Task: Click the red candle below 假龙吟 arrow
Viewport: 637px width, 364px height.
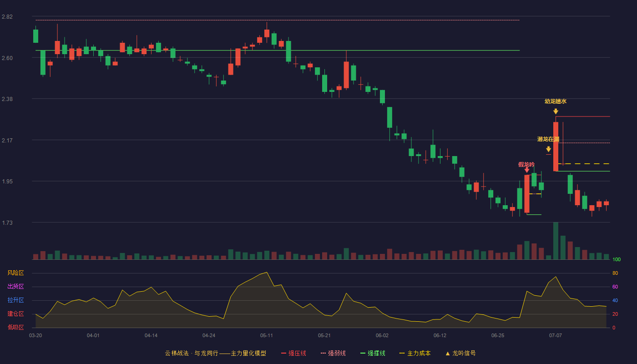Action: tap(527, 194)
